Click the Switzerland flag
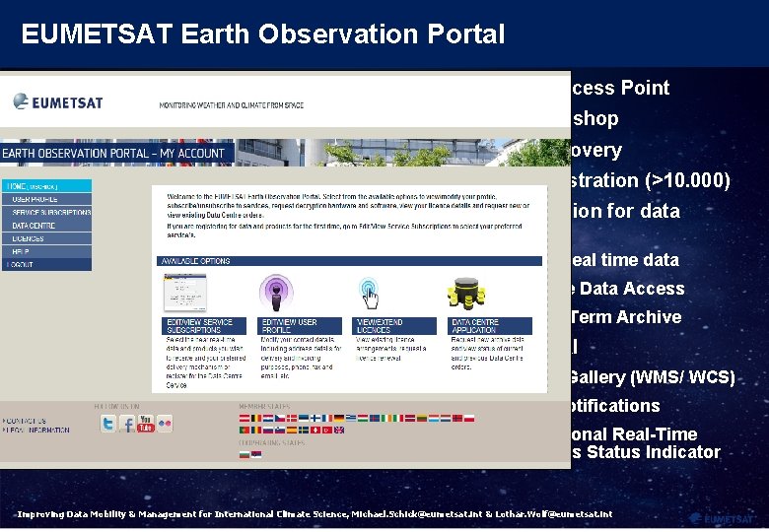Viewport: 769px width, 532px height. pyautogui.click(x=315, y=431)
